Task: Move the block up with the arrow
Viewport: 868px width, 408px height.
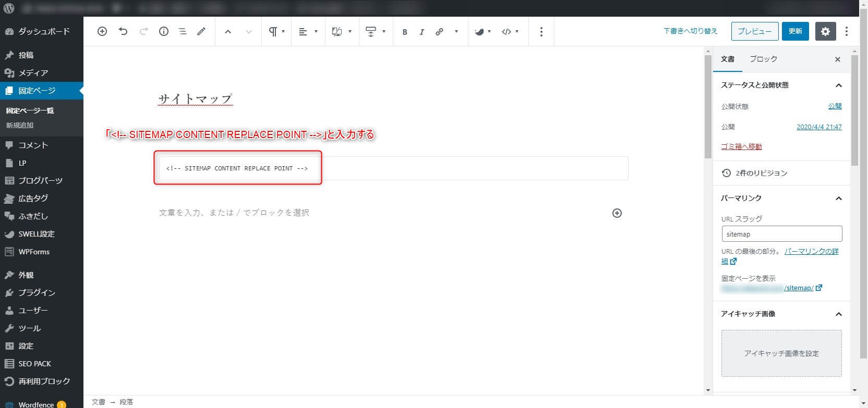Action: coord(228,32)
